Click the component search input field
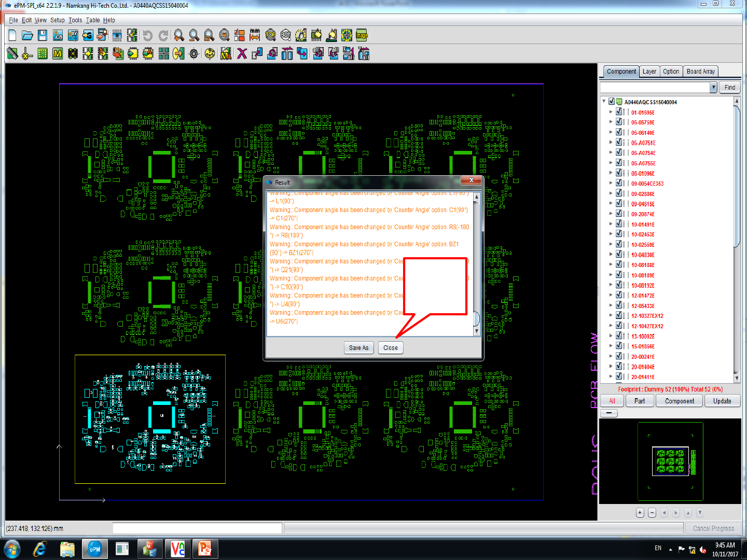This screenshot has height=560, width=747. click(x=655, y=87)
